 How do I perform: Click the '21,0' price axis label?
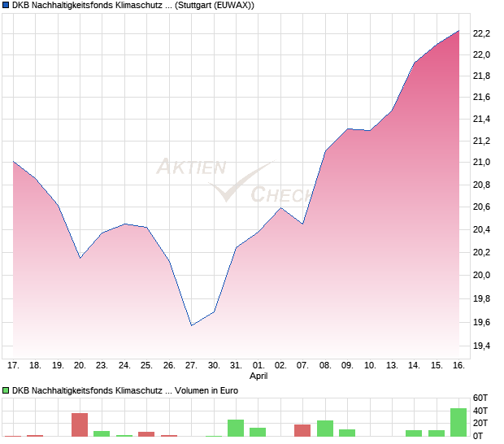(481, 163)
